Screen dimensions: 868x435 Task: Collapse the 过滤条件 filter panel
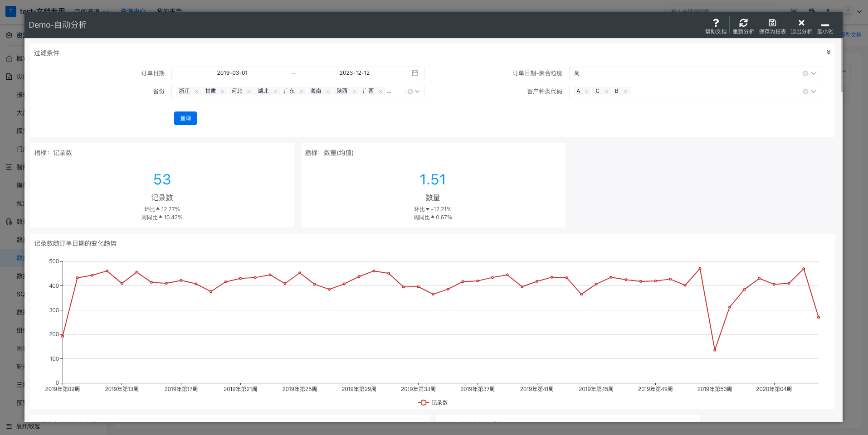tap(829, 53)
